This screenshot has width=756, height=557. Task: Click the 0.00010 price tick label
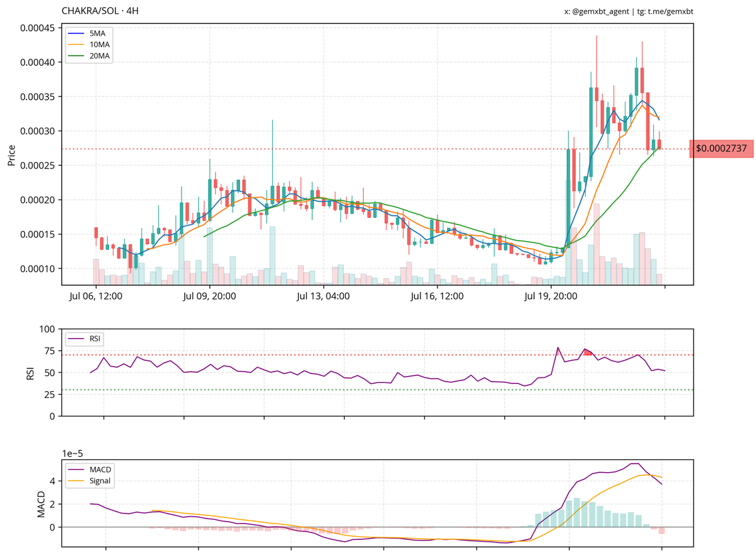(38, 269)
